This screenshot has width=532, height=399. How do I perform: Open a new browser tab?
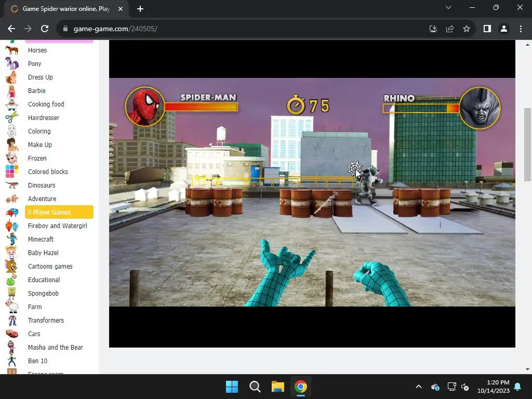140,9
